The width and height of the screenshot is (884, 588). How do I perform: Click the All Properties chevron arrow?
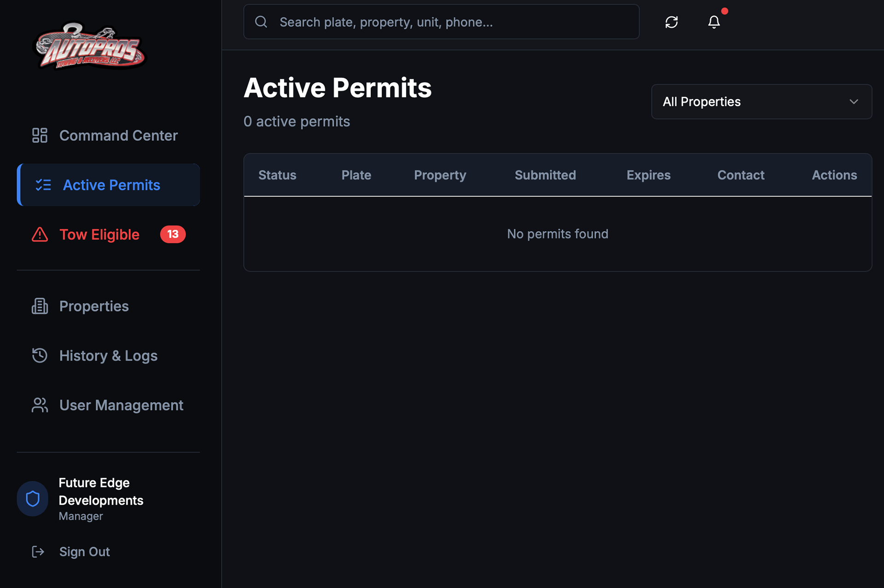pos(854,102)
